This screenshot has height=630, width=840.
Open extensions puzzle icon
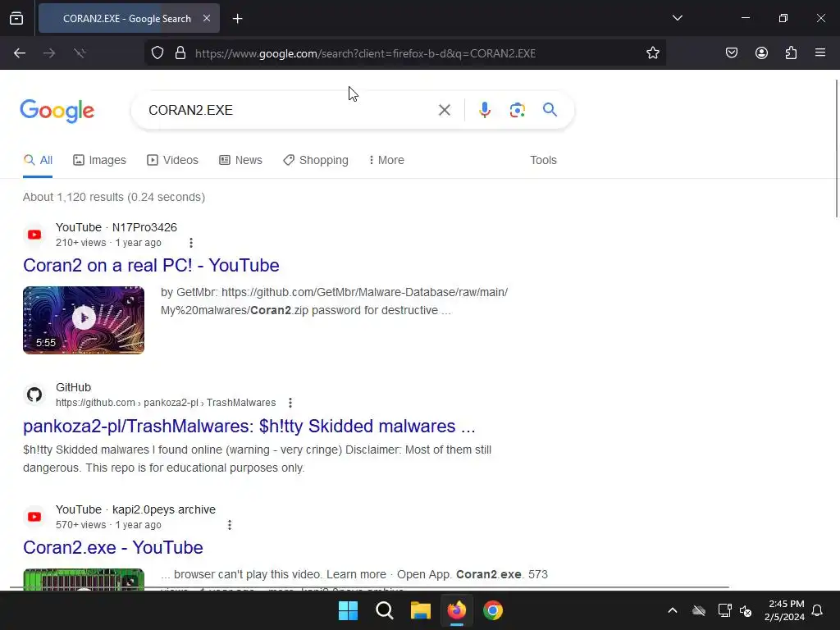(x=791, y=53)
